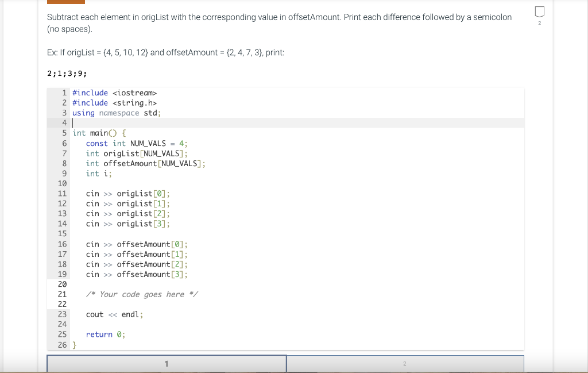Click the #include <iostream> line

pyautogui.click(x=113, y=93)
